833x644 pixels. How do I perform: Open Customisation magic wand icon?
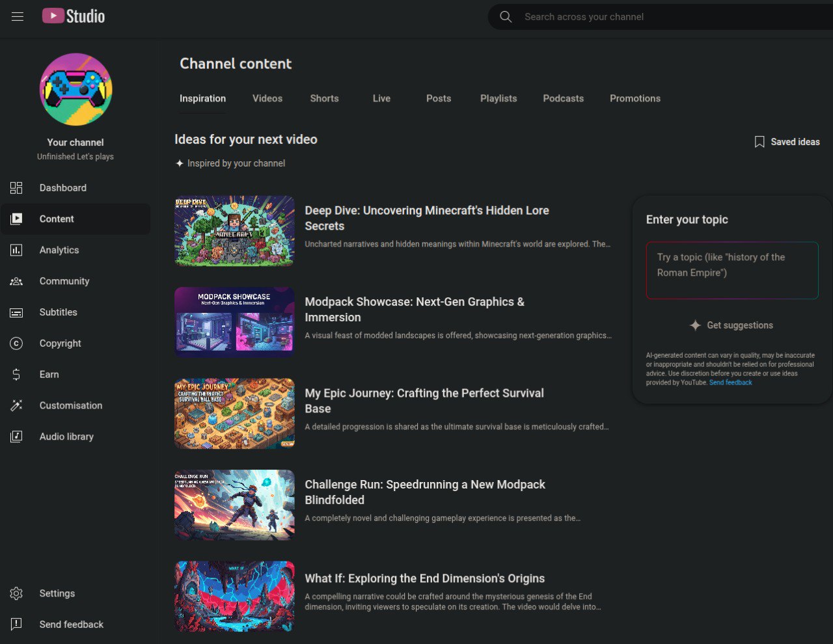click(16, 406)
